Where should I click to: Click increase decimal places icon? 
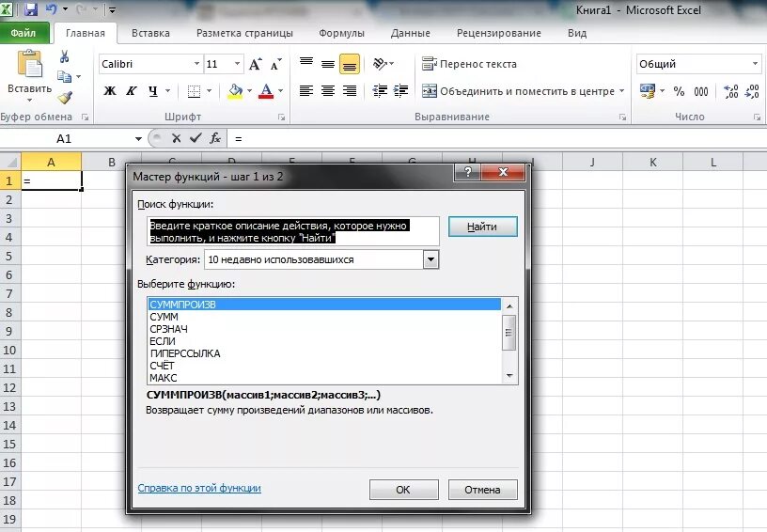731,91
